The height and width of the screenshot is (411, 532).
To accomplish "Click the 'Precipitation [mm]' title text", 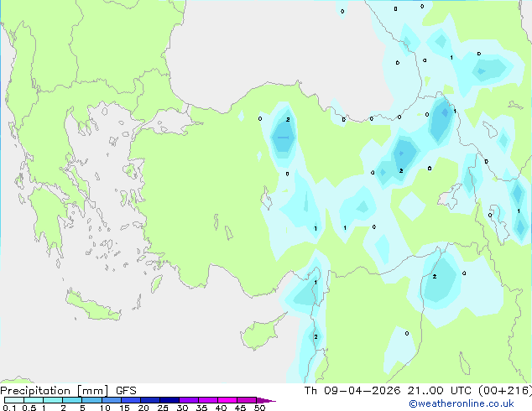I will point(55,391).
